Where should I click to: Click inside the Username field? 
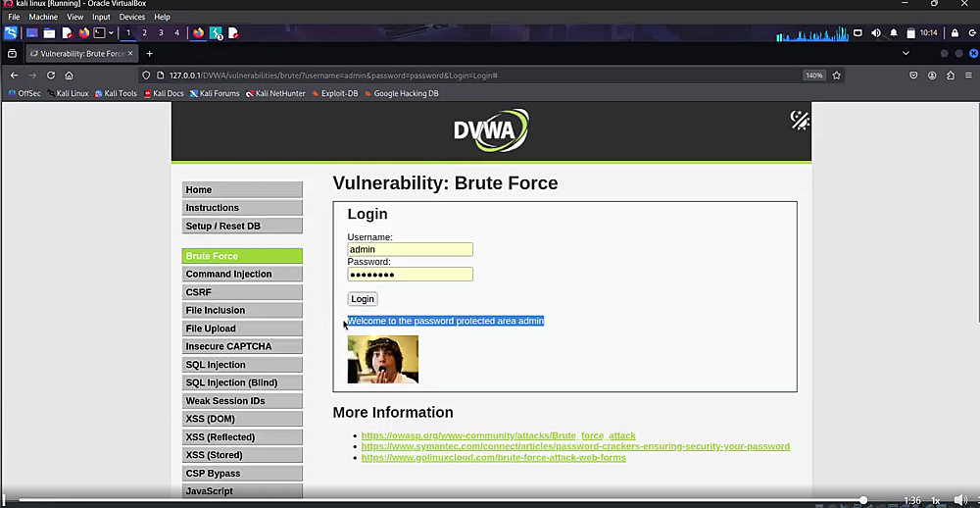click(410, 250)
